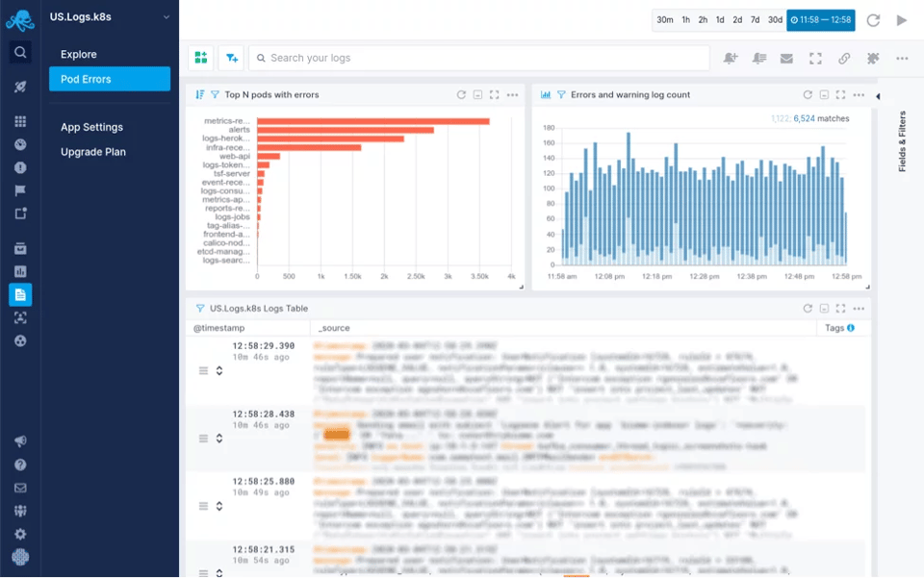
Task: Set time range to 1d
Action: [720, 20]
